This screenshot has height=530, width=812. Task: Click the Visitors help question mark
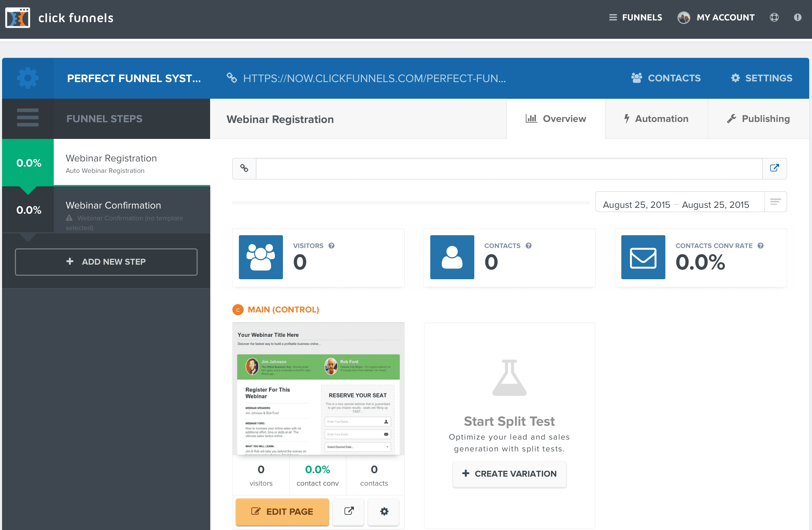coord(331,246)
